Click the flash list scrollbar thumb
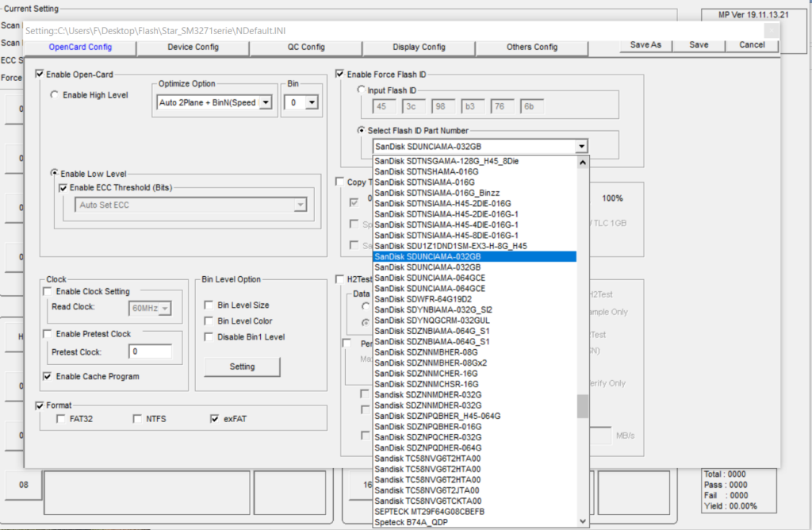 [x=583, y=405]
